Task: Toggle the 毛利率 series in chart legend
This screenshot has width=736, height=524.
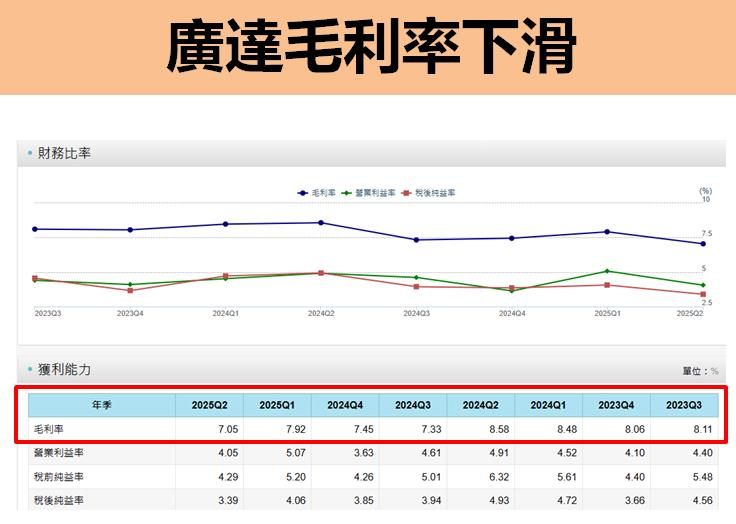Action: coord(317,193)
